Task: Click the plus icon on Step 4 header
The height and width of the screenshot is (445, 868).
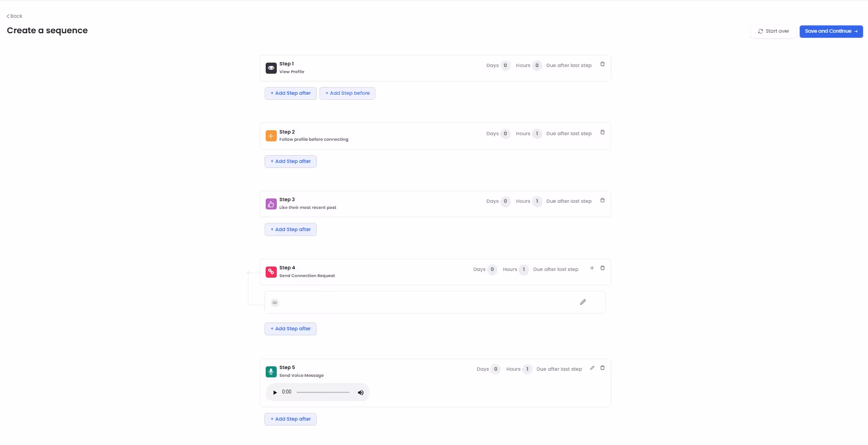Action: (592, 268)
